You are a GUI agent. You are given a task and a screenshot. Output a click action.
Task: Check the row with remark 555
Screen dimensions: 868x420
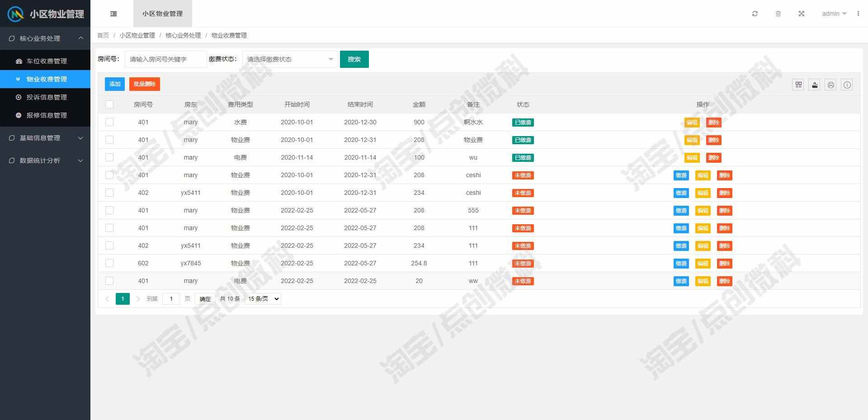109,210
